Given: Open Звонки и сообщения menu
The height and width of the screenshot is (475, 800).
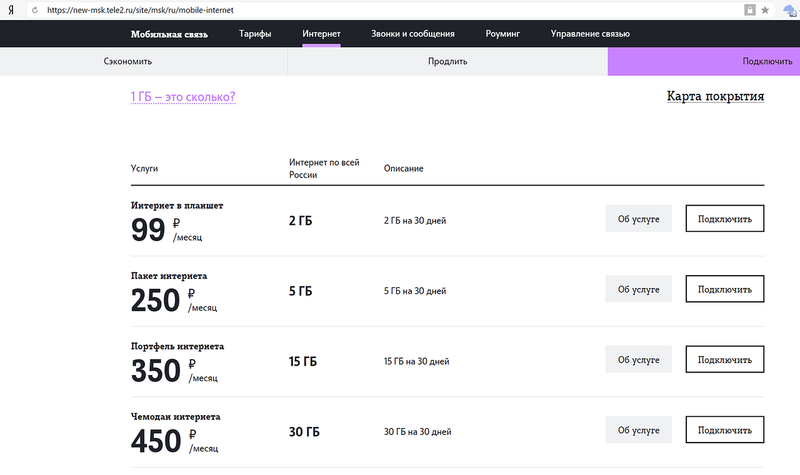Looking at the screenshot, I should 413,34.
